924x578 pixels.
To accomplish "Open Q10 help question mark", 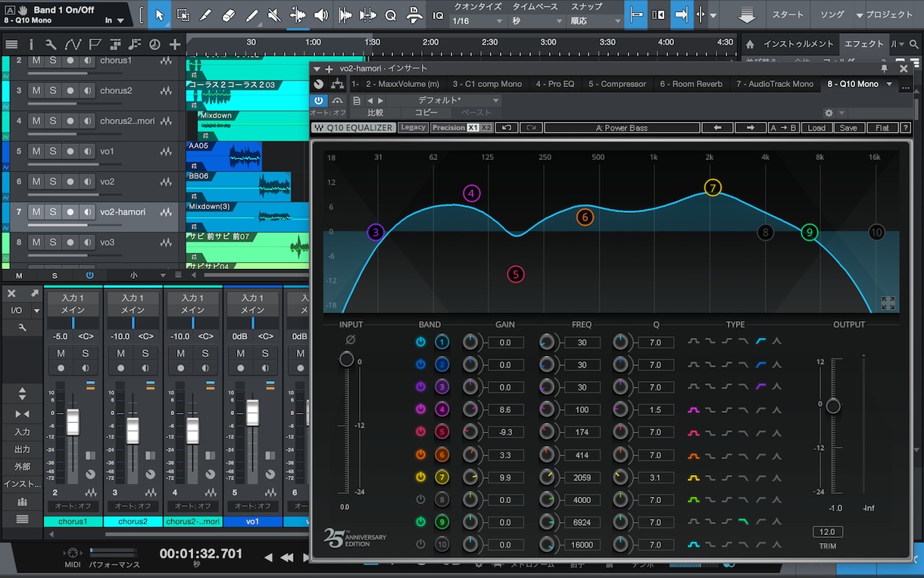I will (905, 128).
